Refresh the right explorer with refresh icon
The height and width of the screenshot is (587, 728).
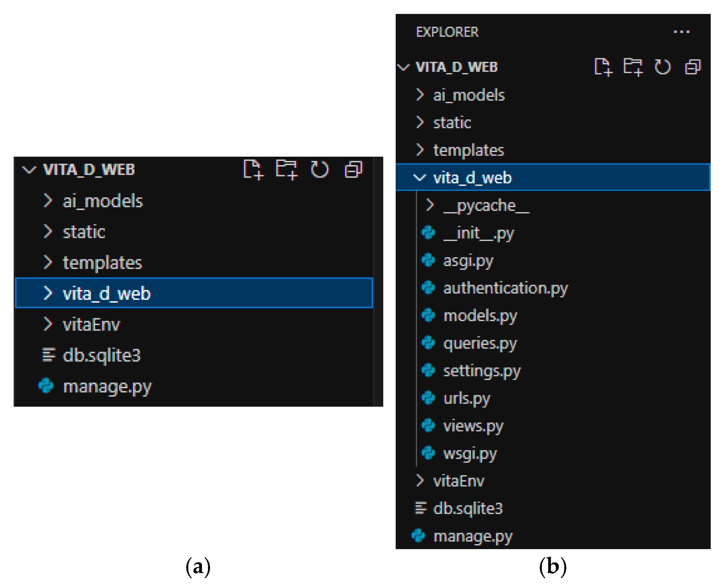pos(662,67)
